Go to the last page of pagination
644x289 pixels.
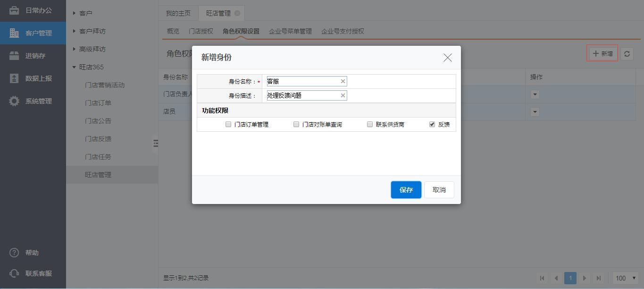pos(599,278)
